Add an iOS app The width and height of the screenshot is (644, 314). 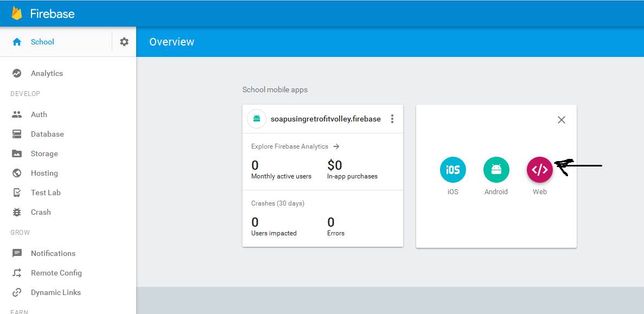tap(452, 170)
